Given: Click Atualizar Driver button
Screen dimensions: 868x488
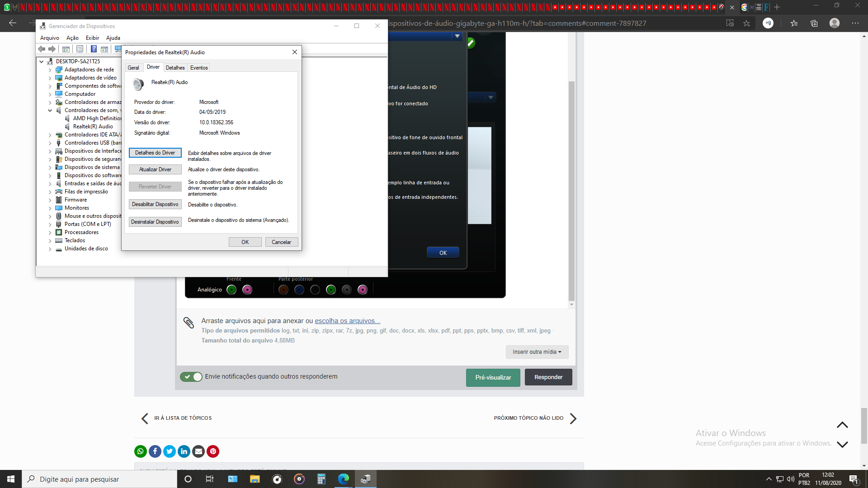Looking at the screenshot, I should coord(155,169).
